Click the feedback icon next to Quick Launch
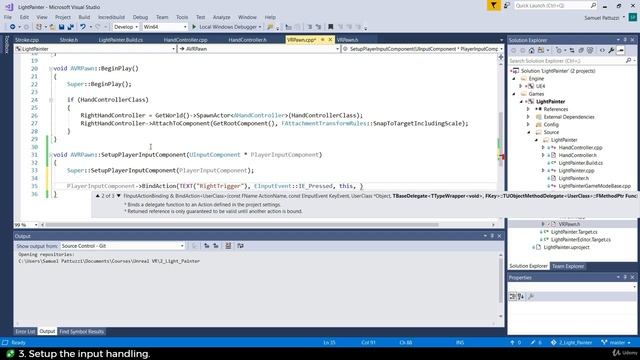Screen dimensions: 640x360 point(507,5)
